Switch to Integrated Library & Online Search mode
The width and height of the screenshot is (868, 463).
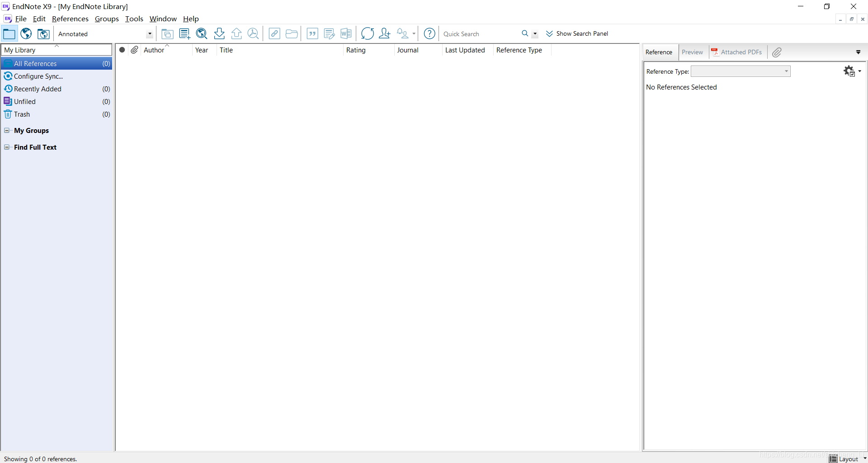click(43, 34)
